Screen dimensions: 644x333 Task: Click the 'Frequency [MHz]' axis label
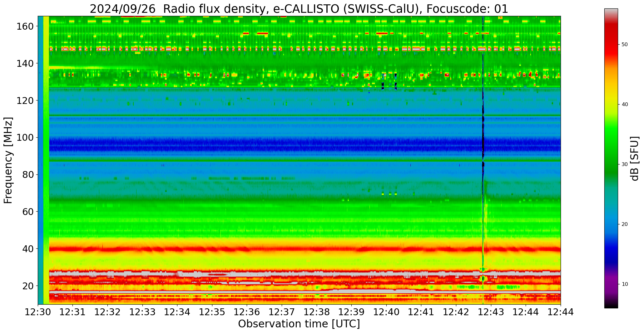(x=8, y=160)
